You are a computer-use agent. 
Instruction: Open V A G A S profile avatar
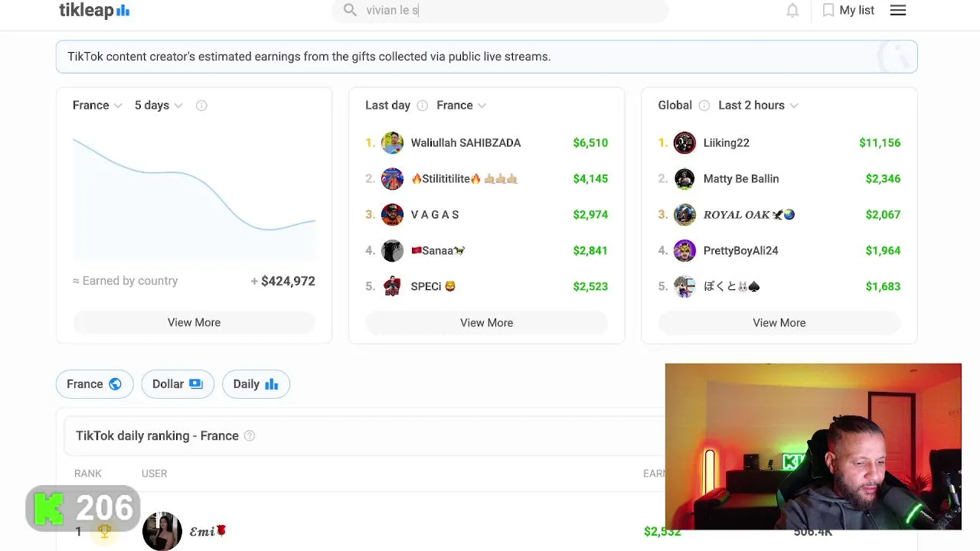392,215
